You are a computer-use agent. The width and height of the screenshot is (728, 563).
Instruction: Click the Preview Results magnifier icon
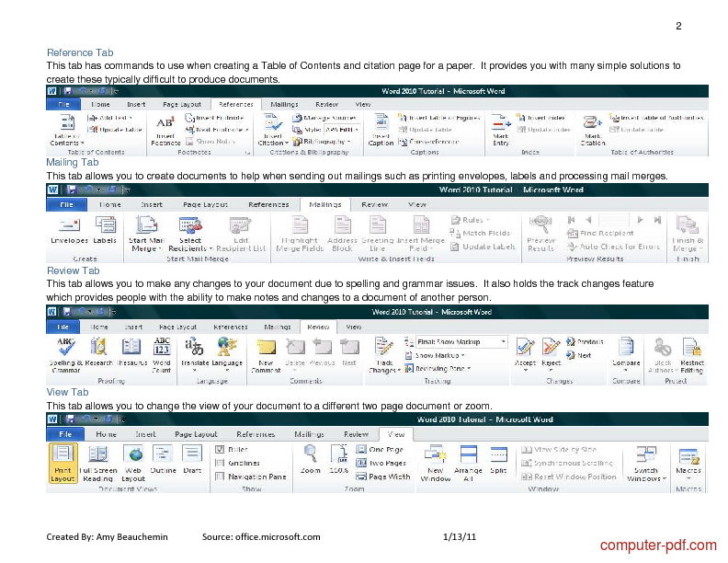point(540,224)
